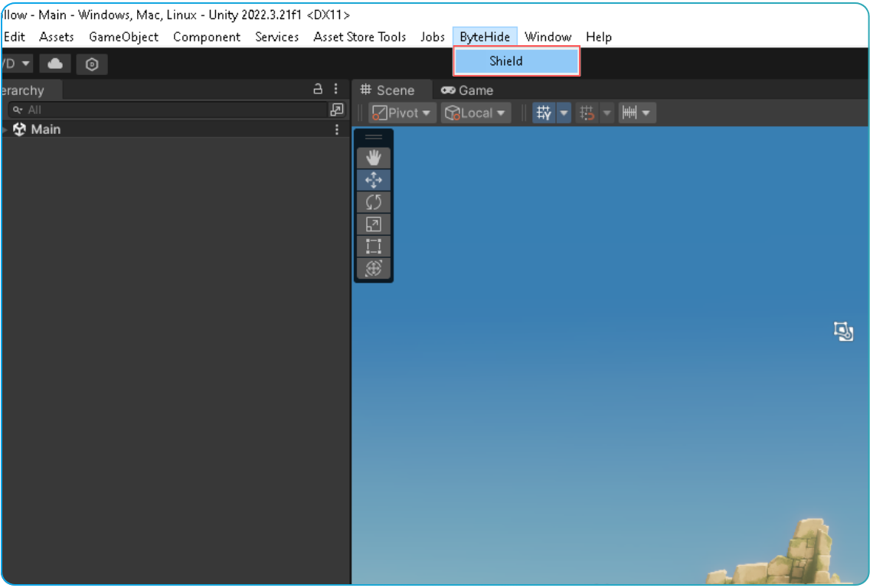Select the Hand view tool
This screenshot has width=873, height=588.
coord(374,158)
